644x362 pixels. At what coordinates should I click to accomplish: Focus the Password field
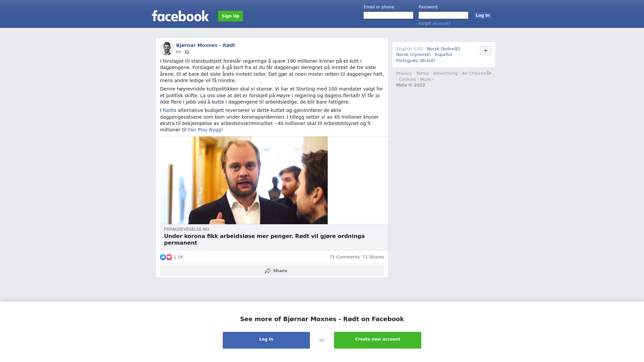pos(443,15)
